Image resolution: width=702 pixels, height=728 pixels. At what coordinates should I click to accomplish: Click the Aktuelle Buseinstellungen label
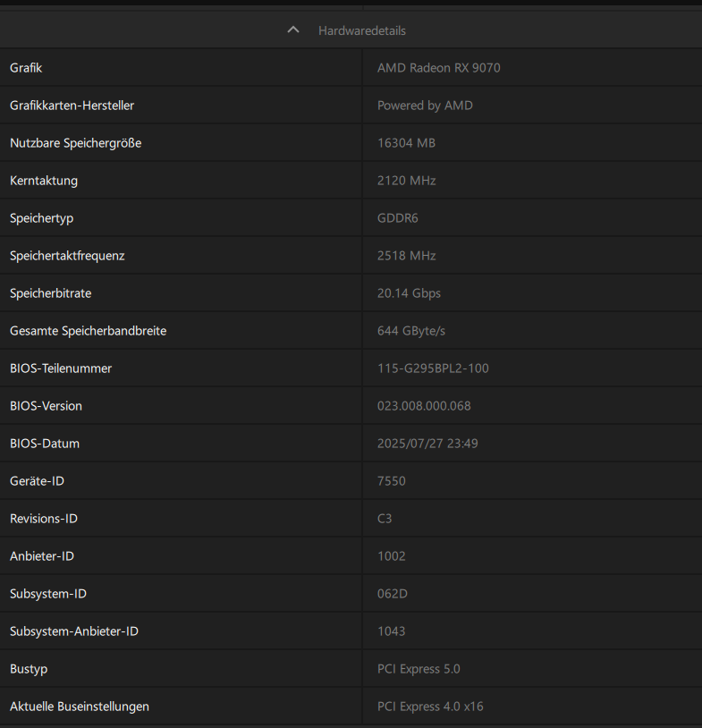pyautogui.click(x=80, y=707)
